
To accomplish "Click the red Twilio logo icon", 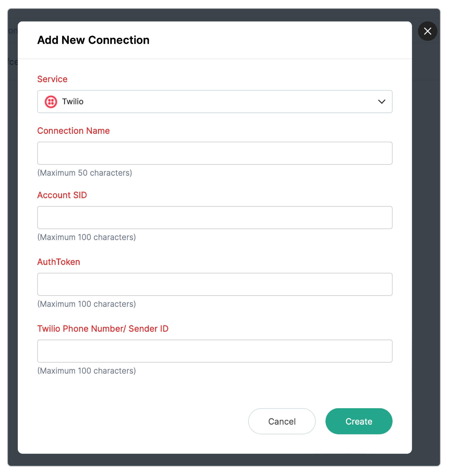I will [x=51, y=102].
